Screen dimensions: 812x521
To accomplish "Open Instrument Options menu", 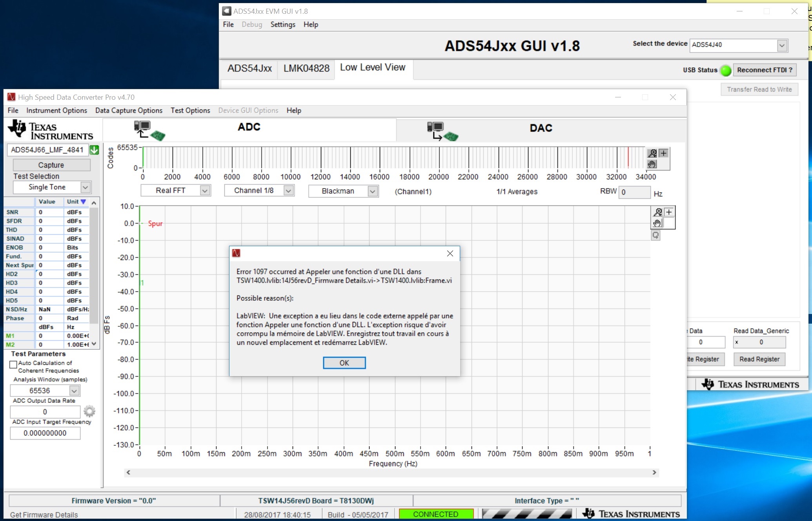I will pyautogui.click(x=56, y=110).
